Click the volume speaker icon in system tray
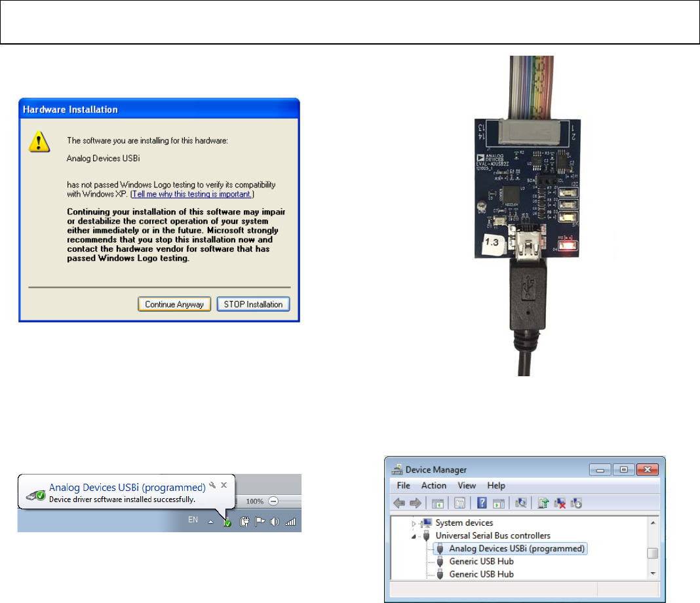Viewport: 700px width, 603px height. pos(274,522)
